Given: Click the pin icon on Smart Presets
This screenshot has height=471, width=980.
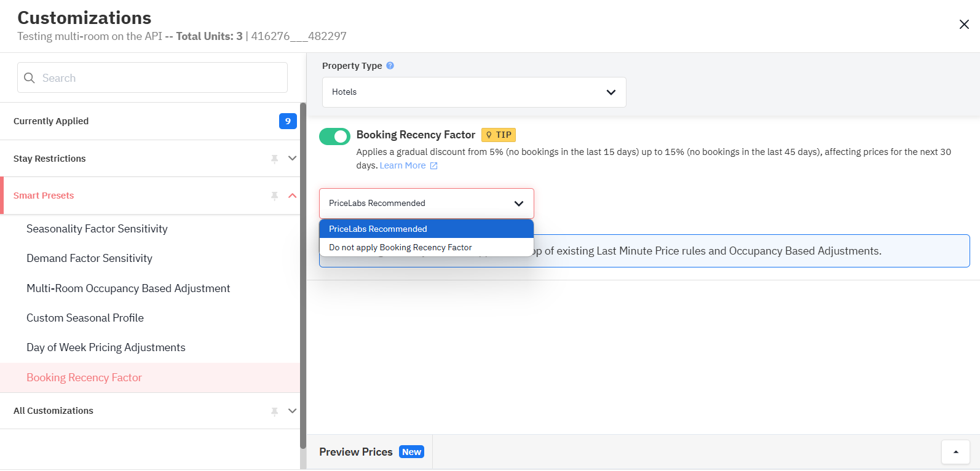Looking at the screenshot, I should pyautogui.click(x=275, y=196).
